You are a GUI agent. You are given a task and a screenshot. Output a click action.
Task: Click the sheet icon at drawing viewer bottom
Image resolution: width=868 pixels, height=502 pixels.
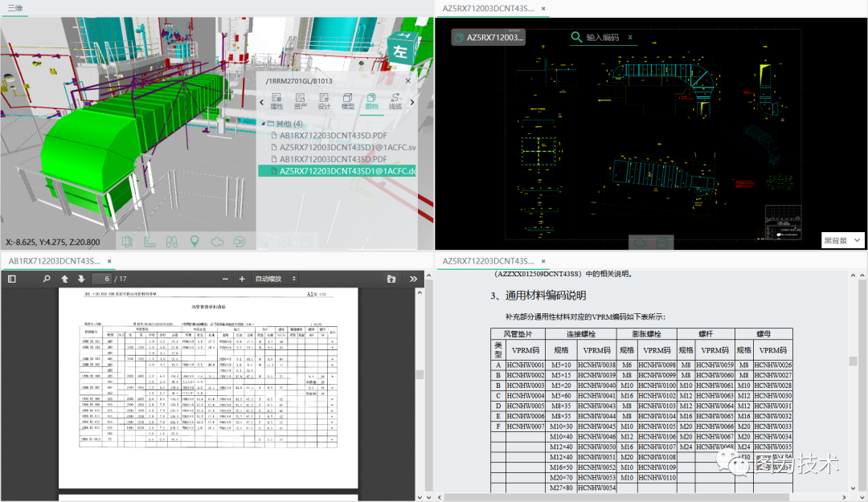662,243
